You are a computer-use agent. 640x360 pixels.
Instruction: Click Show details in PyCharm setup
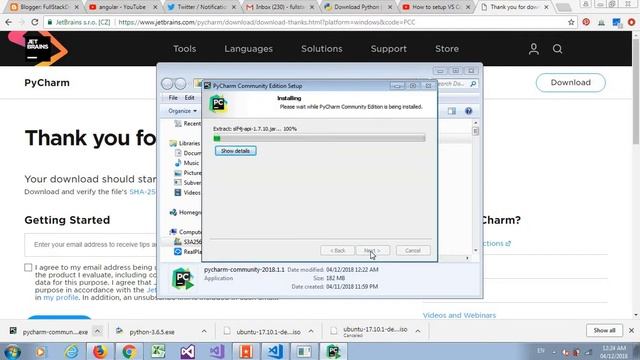point(236,151)
